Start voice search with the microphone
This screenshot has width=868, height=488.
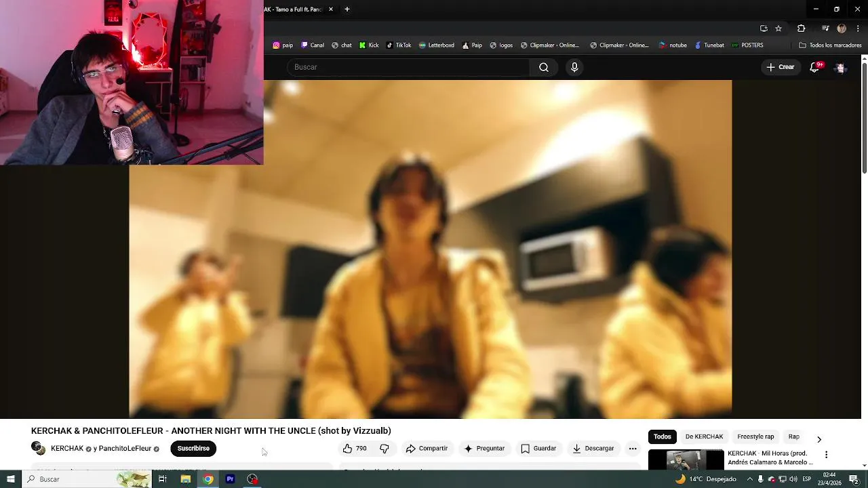click(574, 67)
